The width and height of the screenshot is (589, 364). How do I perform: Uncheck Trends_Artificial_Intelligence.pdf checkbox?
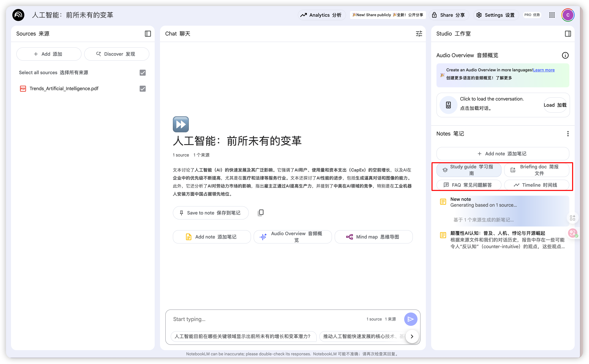coord(142,89)
